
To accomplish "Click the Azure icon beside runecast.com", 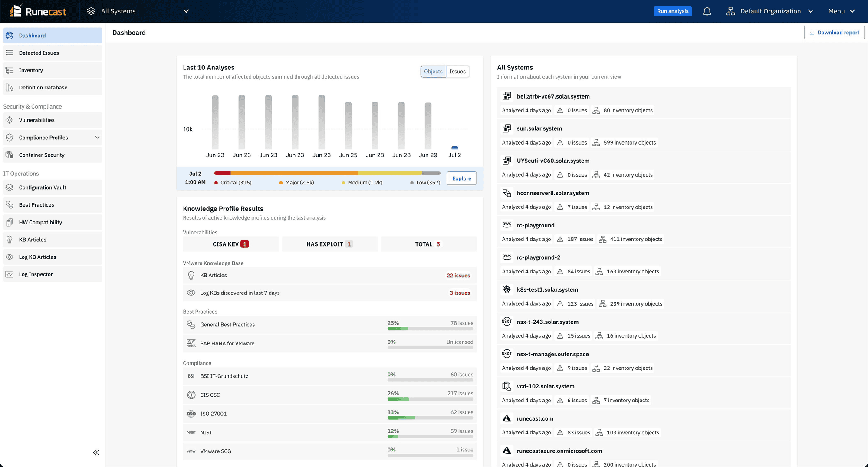I will click(x=507, y=418).
